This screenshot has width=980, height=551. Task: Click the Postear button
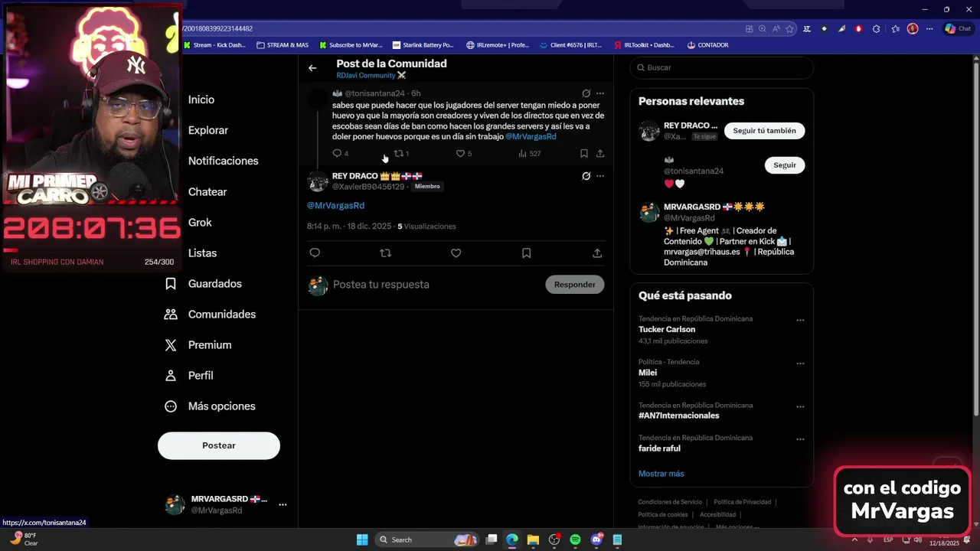tap(219, 445)
